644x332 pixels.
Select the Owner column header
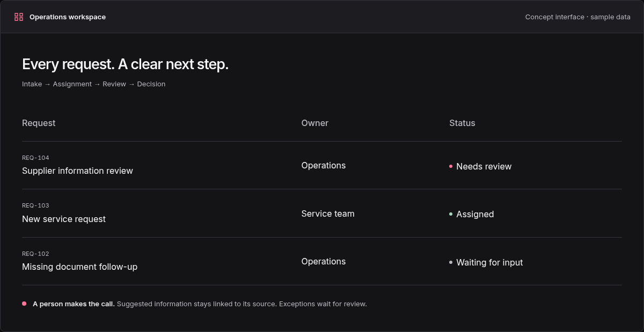[314, 123]
